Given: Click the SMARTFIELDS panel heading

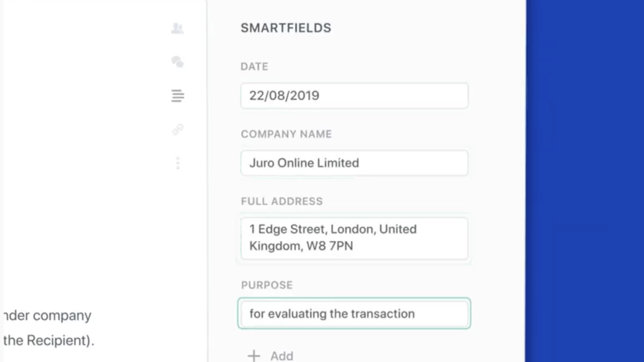Looking at the screenshot, I should 286,28.
